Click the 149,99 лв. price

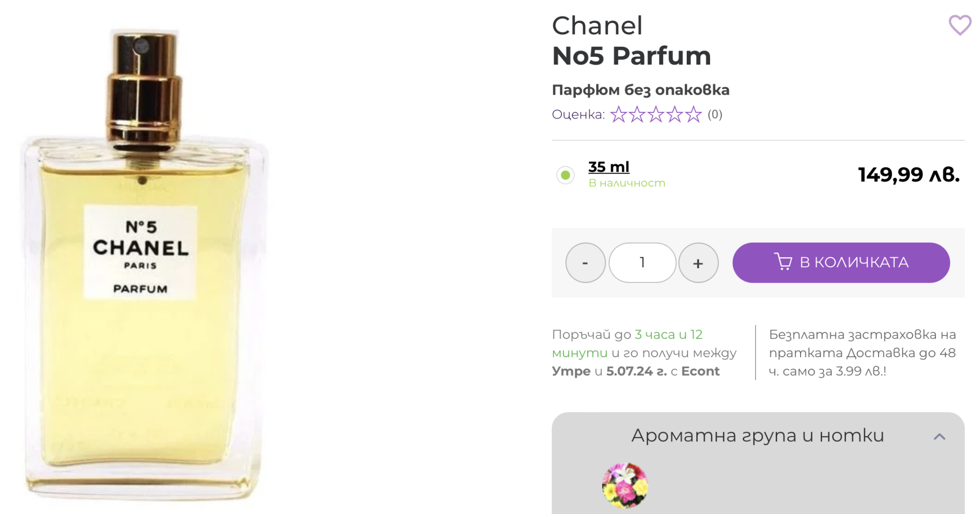909,175
